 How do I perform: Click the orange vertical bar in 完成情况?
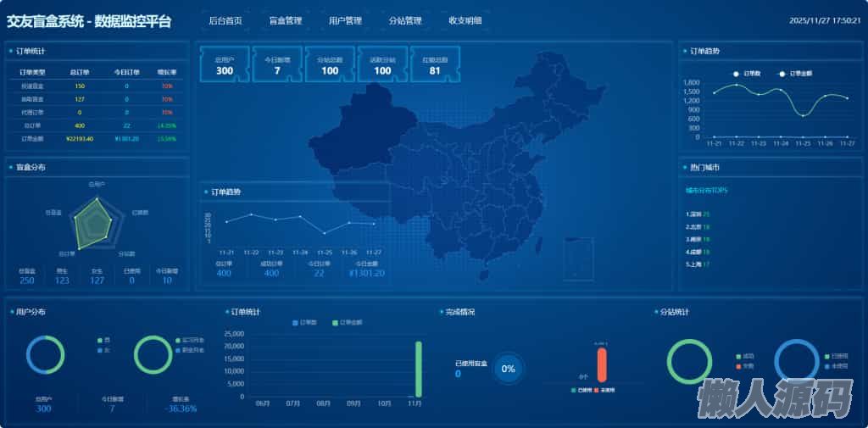(x=602, y=365)
